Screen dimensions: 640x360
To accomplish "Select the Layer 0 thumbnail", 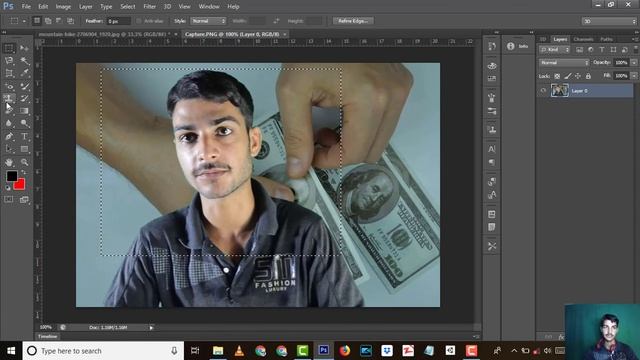I will 560,90.
